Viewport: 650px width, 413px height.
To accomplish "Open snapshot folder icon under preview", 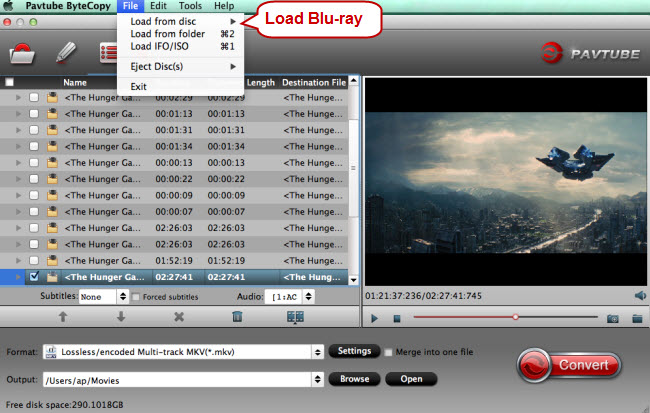I will [637, 318].
